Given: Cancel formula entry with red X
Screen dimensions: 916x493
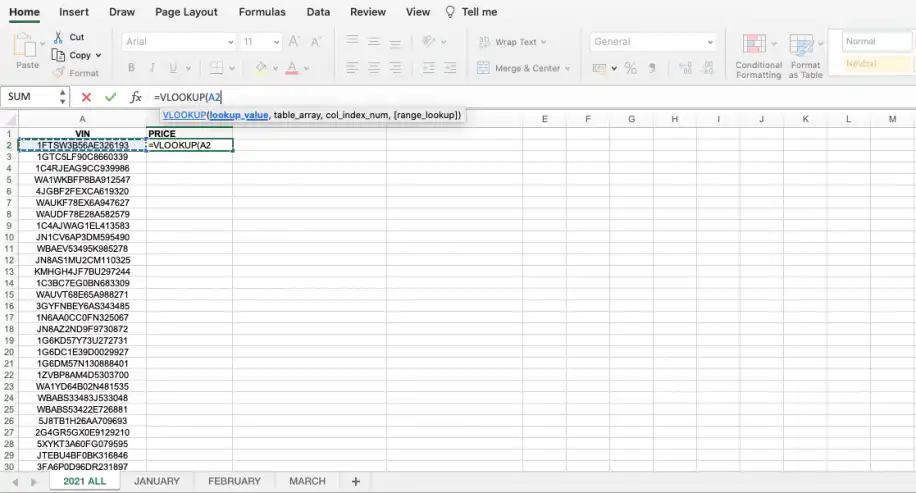Looking at the screenshot, I should coord(86,97).
